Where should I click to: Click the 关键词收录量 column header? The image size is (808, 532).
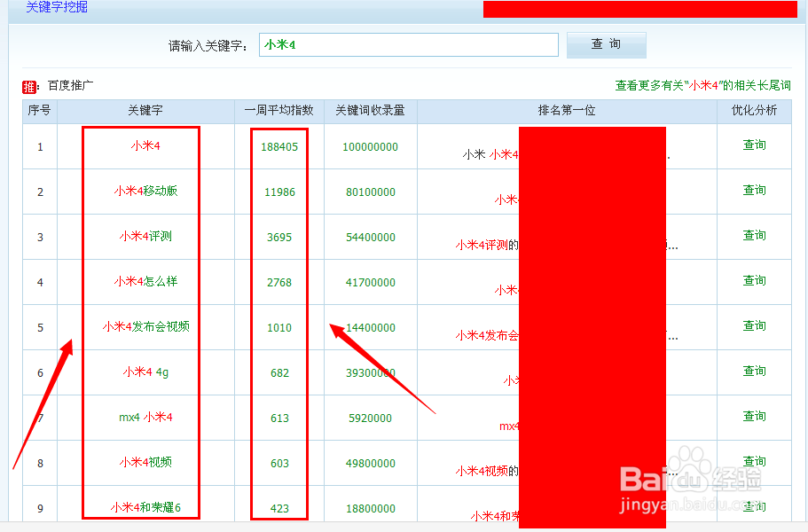(x=370, y=111)
